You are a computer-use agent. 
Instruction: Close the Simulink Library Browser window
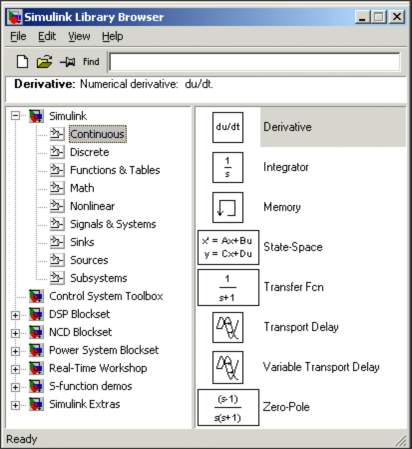click(x=397, y=17)
